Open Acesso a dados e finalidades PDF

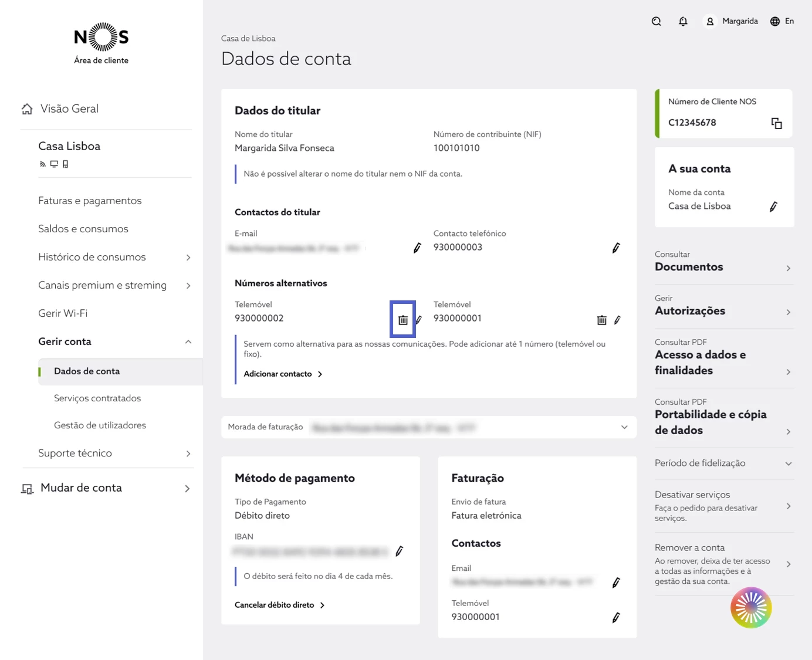(x=724, y=357)
